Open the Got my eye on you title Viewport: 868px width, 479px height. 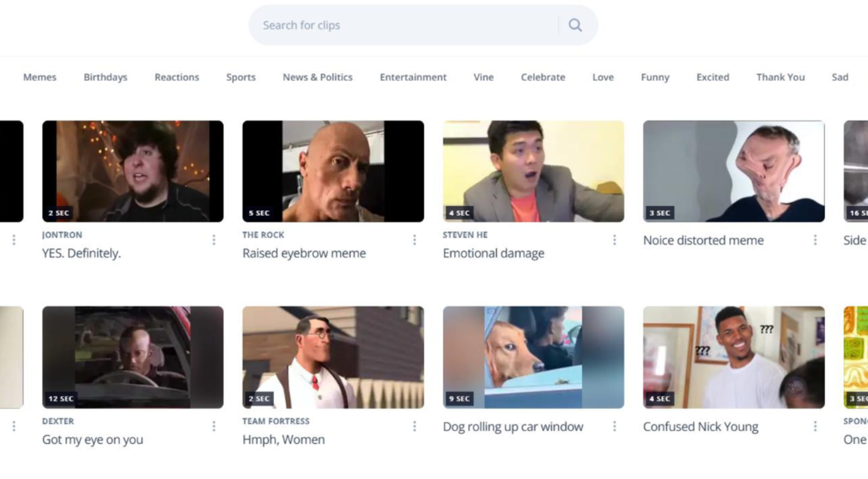(x=92, y=439)
